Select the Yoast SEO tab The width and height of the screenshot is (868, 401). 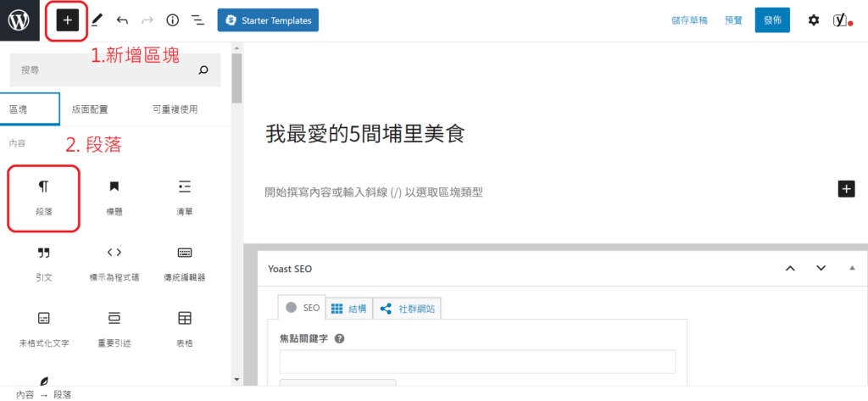tap(302, 308)
